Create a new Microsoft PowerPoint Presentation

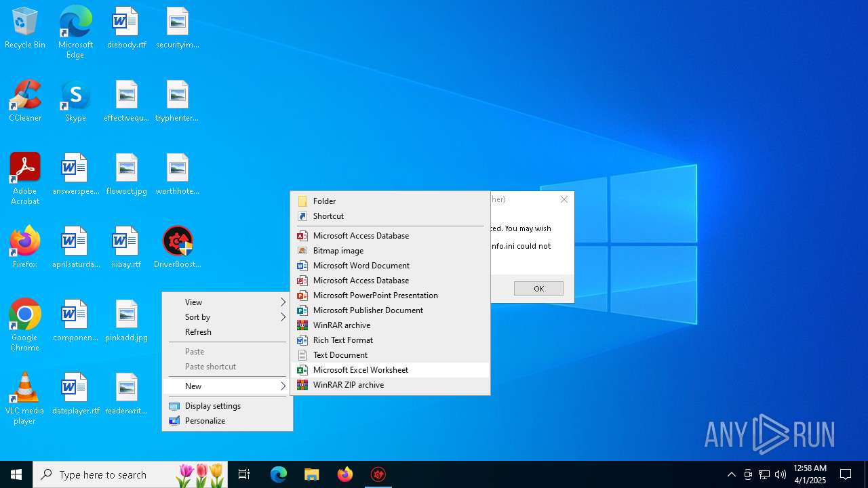(x=390, y=296)
